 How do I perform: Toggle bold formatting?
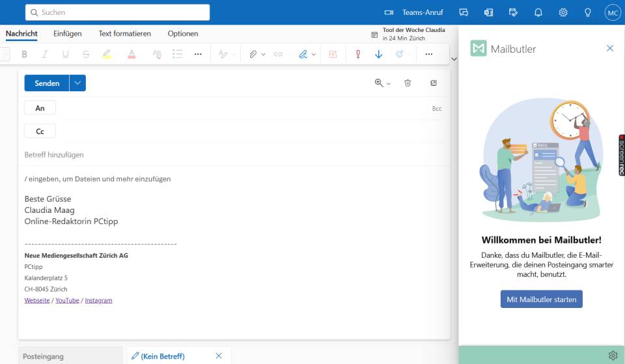coord(24,54)
